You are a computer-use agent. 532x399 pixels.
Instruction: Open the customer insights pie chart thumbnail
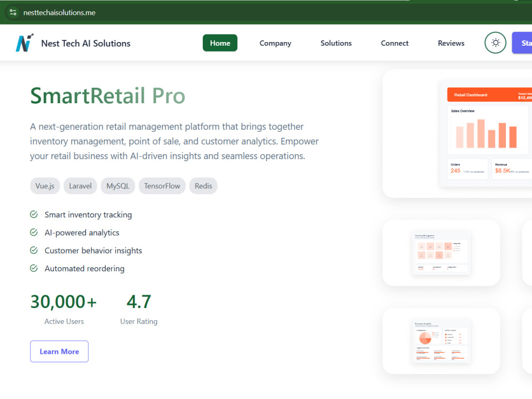click(x=441, y=341)
